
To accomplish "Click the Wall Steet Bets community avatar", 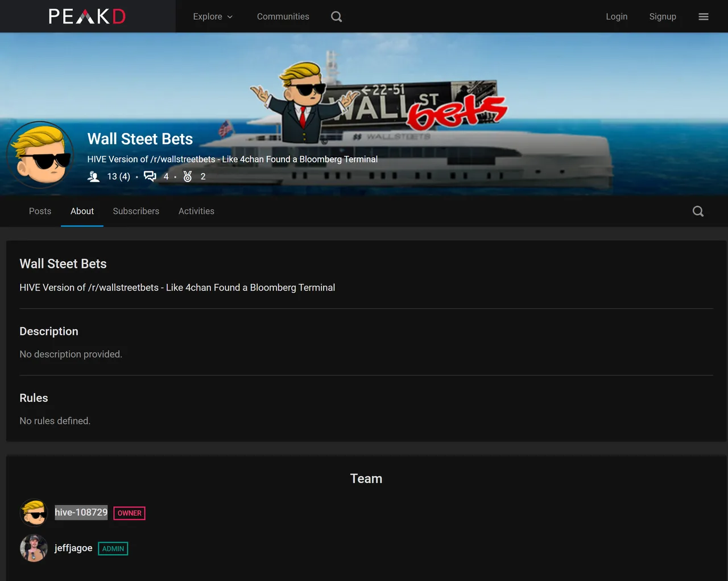I will (41, 155).
